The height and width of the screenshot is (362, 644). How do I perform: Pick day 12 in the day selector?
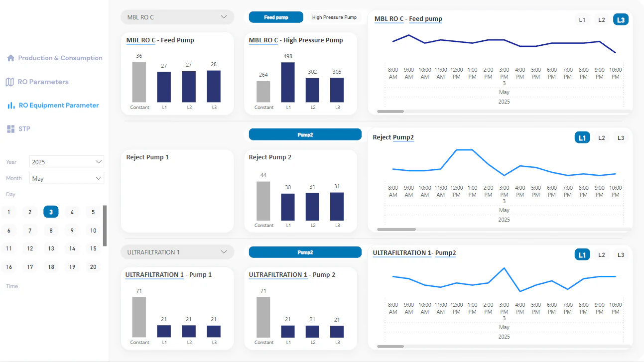30,248
